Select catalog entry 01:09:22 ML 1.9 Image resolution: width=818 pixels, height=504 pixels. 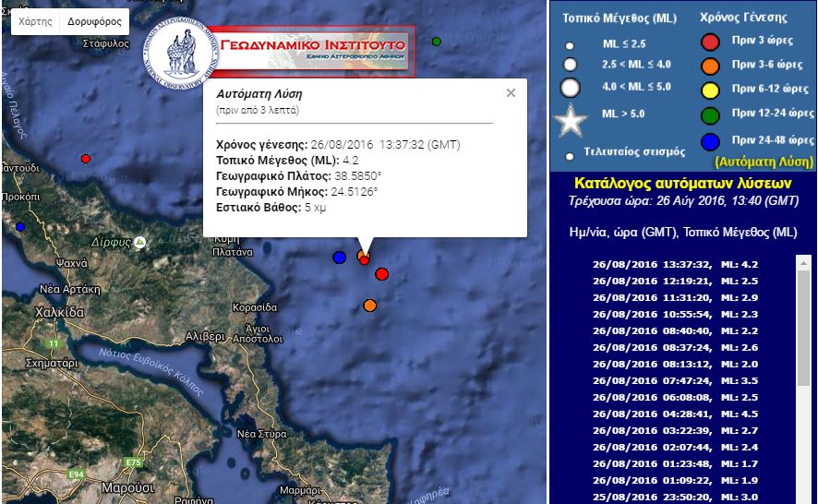pos(675,481)
